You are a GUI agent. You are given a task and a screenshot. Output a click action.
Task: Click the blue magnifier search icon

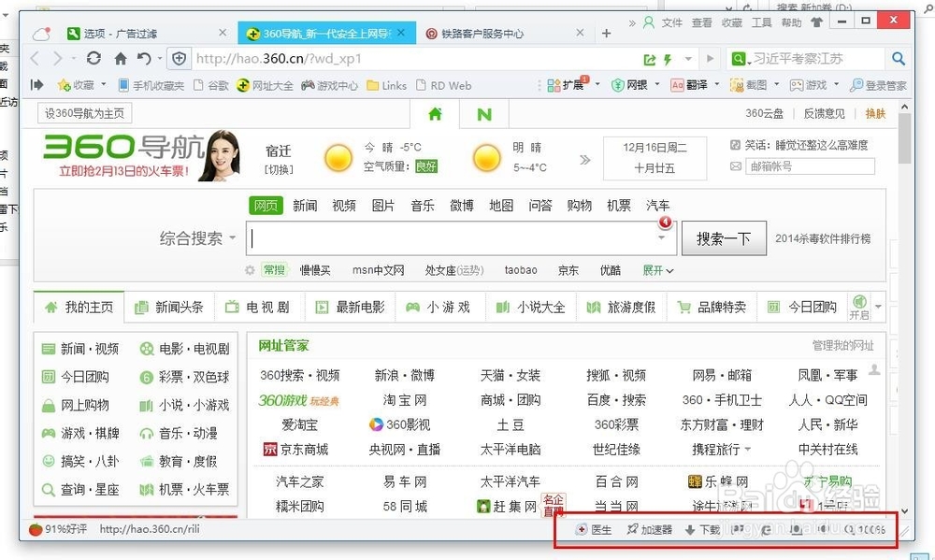[899, 59]
